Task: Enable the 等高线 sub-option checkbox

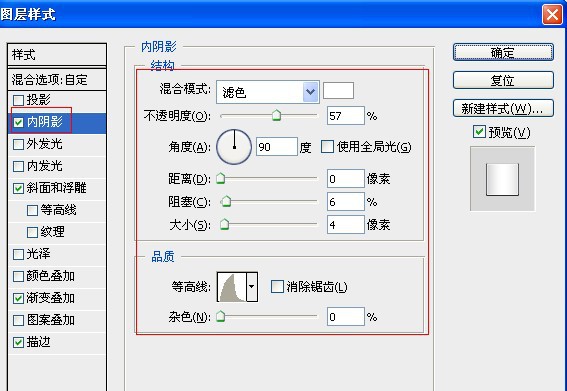Action: pyautogui.click(x=33, y=210)
